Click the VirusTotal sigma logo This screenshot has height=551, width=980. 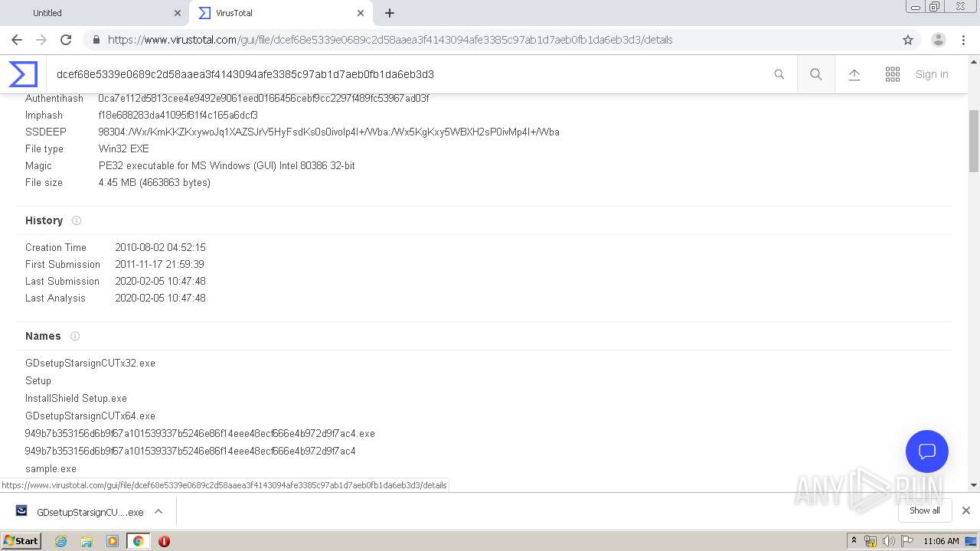[23, 74]
